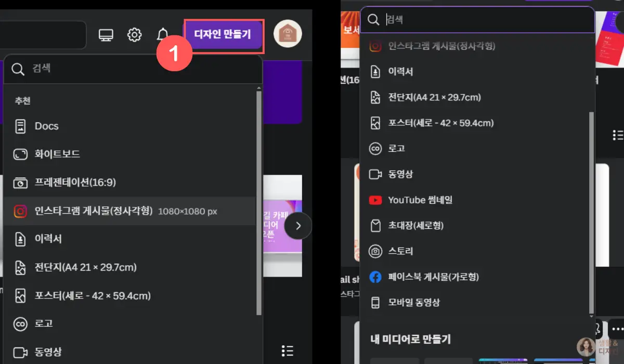This screenshot has height=364, width=624.
Task: Select the 스토리 (story) design type
Action: point(400,251)
